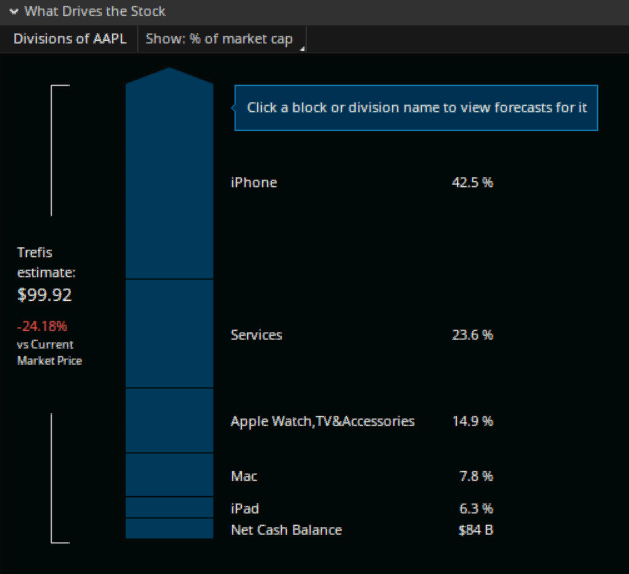629x574 pixels.
Task: Click the Trefis estimate $99.92 price
Action: [45, 295]
